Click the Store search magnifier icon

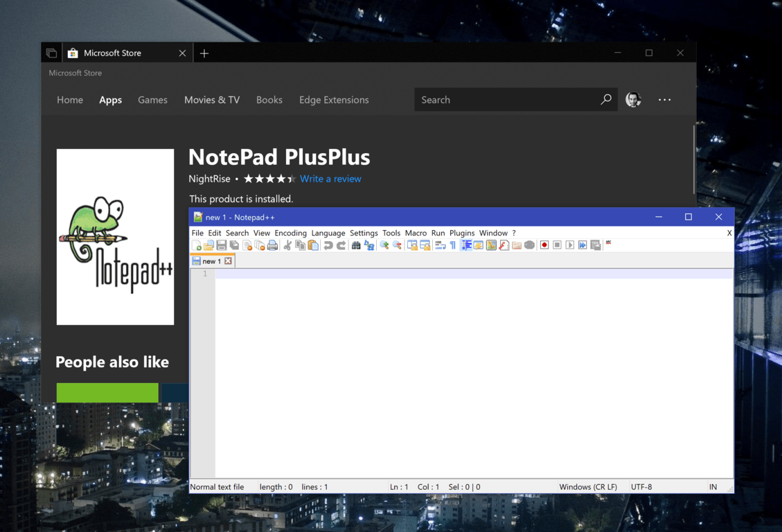pos(606,99)
